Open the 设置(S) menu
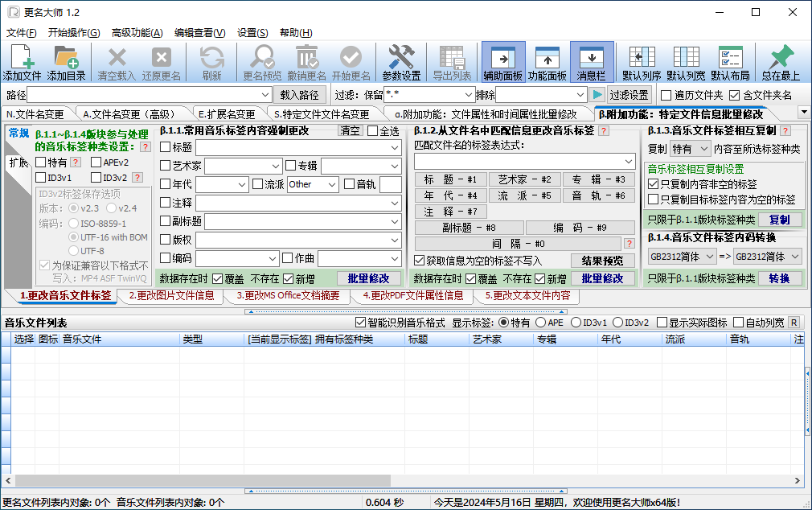Screen dimensions: 812x510 pyautogui.click(x=252, y=33)
